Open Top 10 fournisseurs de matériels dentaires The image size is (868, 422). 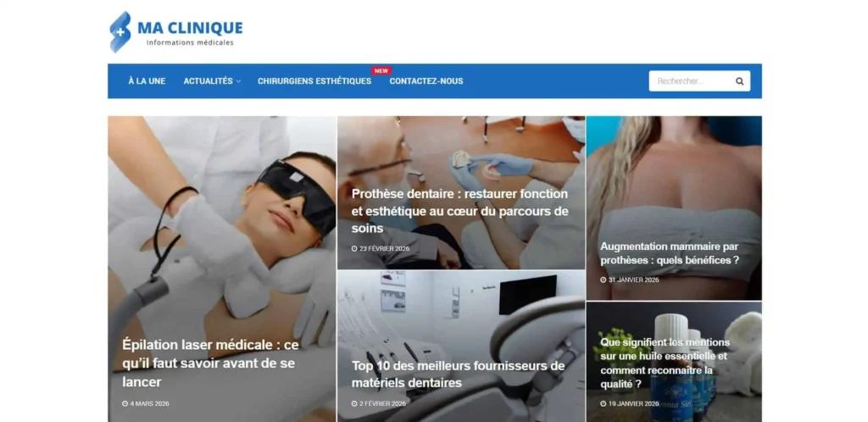pyautogui.click(x=459, y=375)
